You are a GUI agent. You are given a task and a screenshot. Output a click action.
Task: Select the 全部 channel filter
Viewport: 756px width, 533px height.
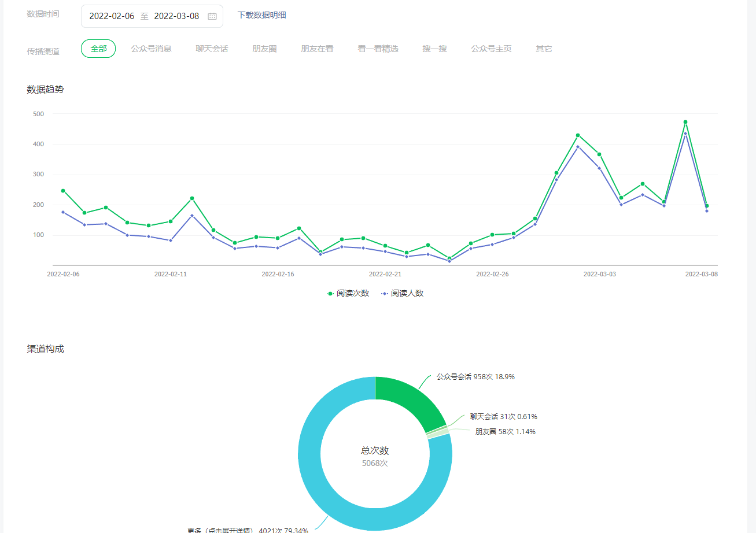pyautogui.click(x=98, y=49)
